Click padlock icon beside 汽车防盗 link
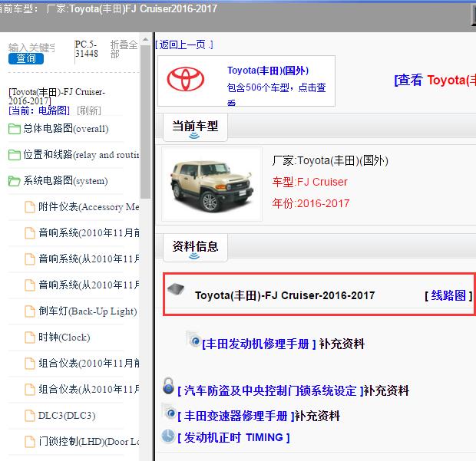The height and width of the screenshot is (461, 476). pos(168,386)
